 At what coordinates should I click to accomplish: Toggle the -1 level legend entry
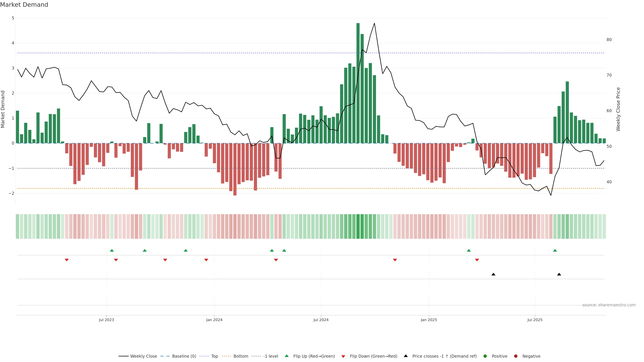[x=271, y=356]
